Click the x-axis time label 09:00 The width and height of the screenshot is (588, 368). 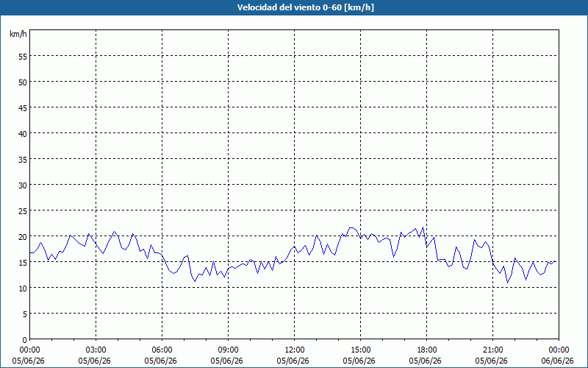click(228, 350)
